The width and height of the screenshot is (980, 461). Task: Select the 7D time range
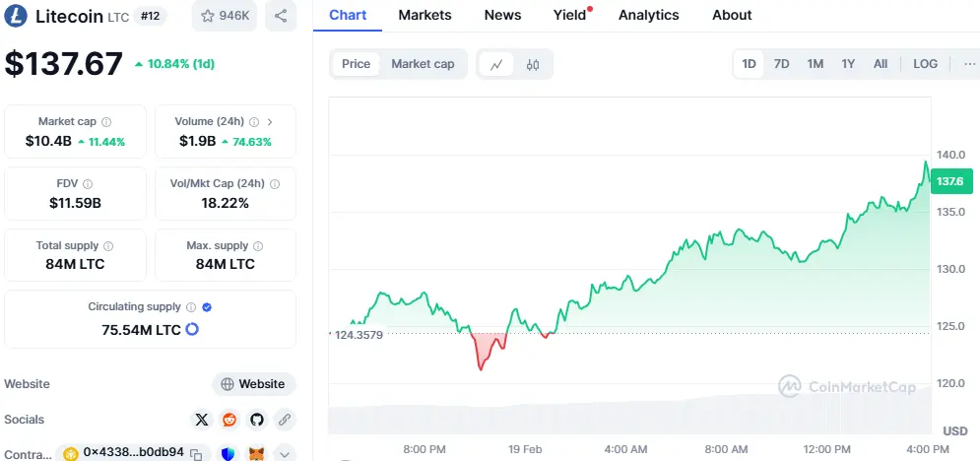(x=781, y=64)
